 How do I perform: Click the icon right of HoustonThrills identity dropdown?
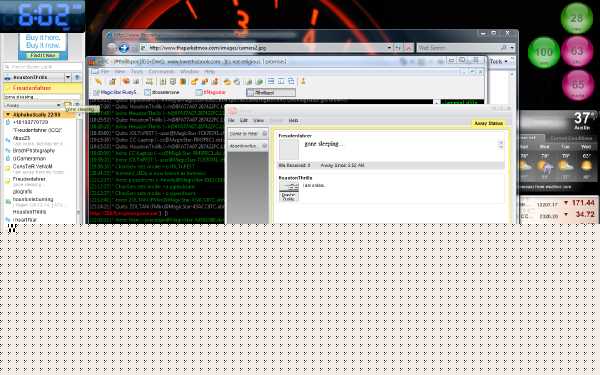tap(77, 77)
